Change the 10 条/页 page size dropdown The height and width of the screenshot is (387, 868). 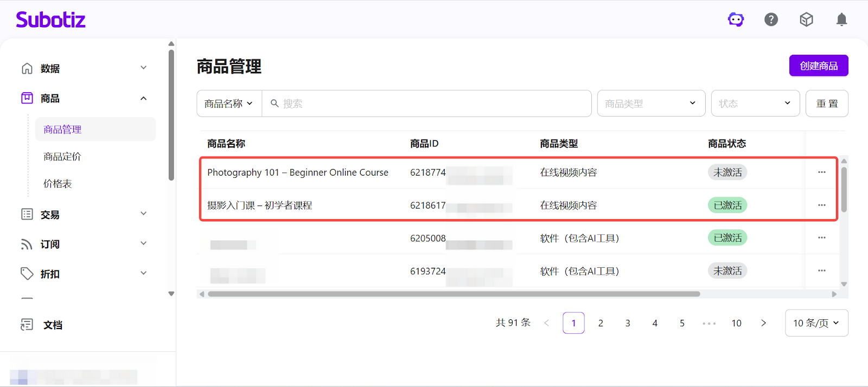click(x=816, y=323)
